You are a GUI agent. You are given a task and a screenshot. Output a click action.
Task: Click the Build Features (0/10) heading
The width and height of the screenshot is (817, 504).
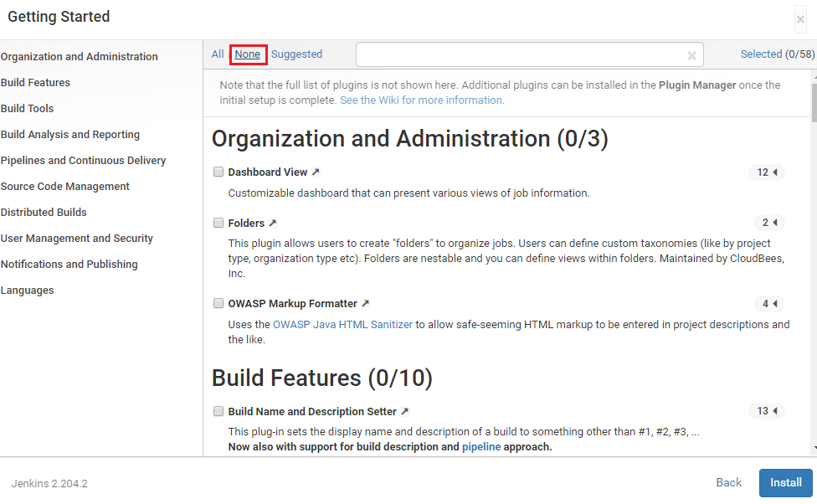(x=322, y=378)
